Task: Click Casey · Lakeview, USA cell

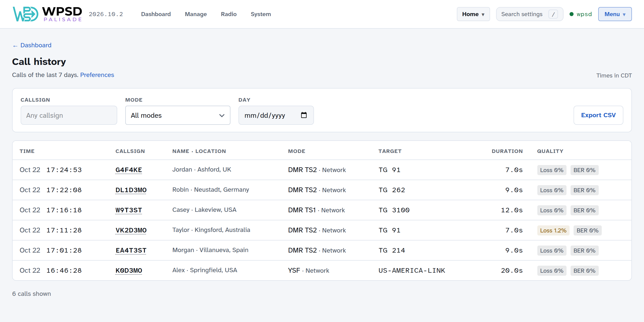Action: [x=204, y=210]
